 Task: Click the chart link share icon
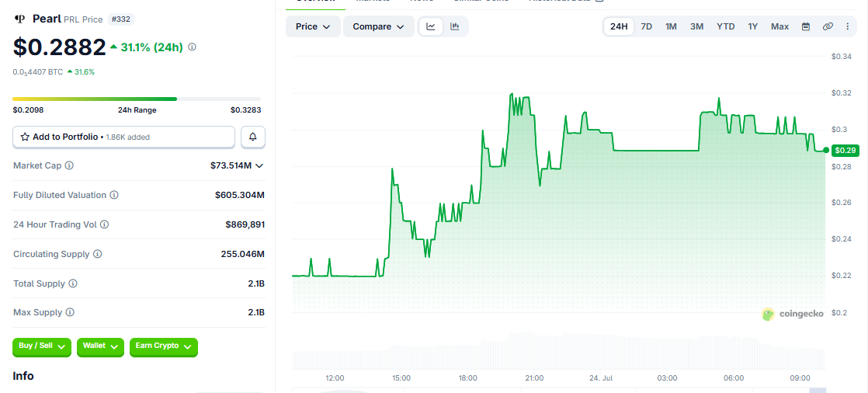click(x=828, y=26)
